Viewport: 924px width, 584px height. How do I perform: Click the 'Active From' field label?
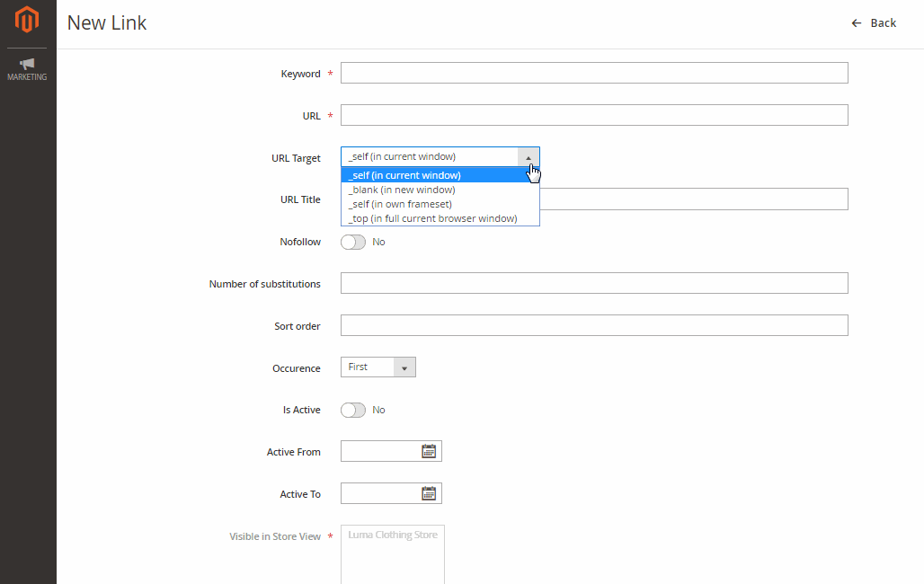293,452
